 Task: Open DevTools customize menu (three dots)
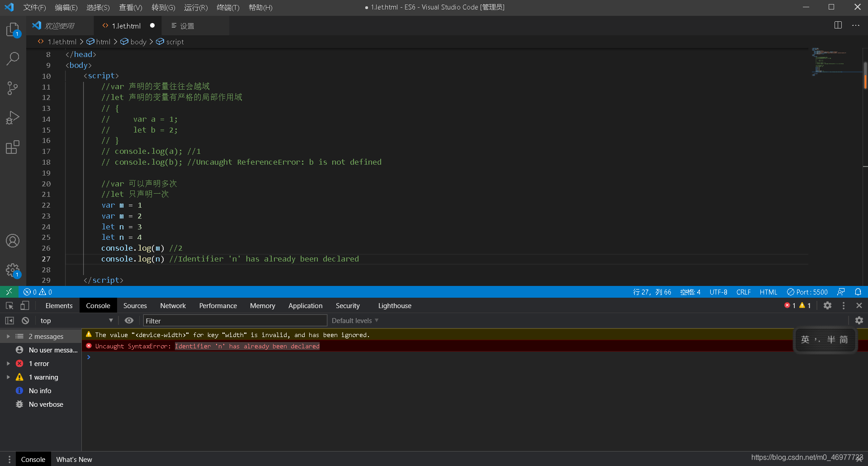point(844,305)
